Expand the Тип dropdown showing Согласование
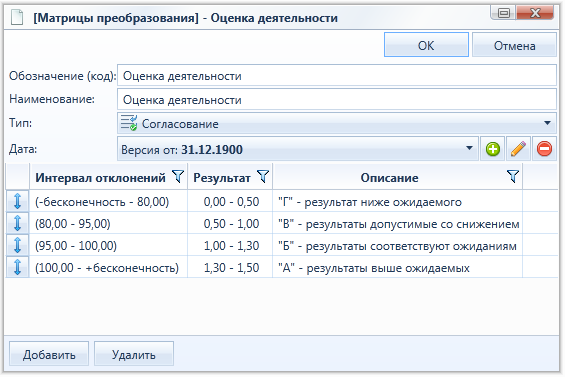 tap(547, 123)
